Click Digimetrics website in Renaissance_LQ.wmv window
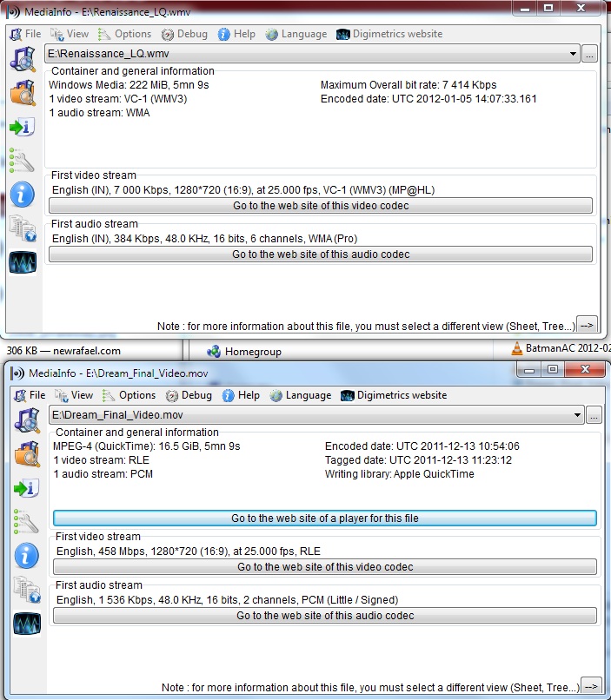 click(x=389, y=34)
